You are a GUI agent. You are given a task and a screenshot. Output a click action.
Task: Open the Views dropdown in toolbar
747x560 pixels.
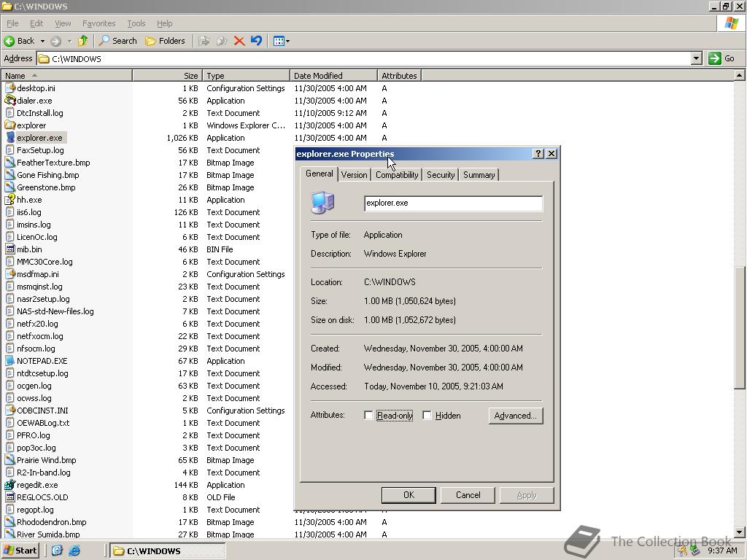(x=281, y=41)
